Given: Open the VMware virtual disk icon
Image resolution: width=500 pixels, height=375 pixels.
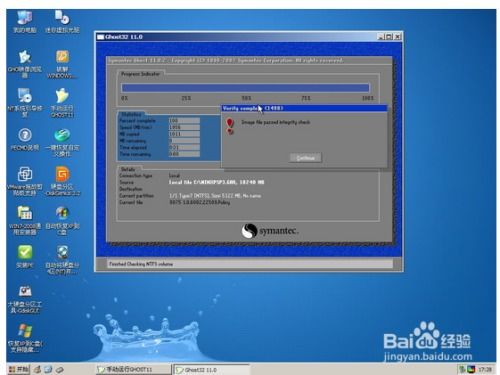Looking at the screenshot, I should 25,181.
